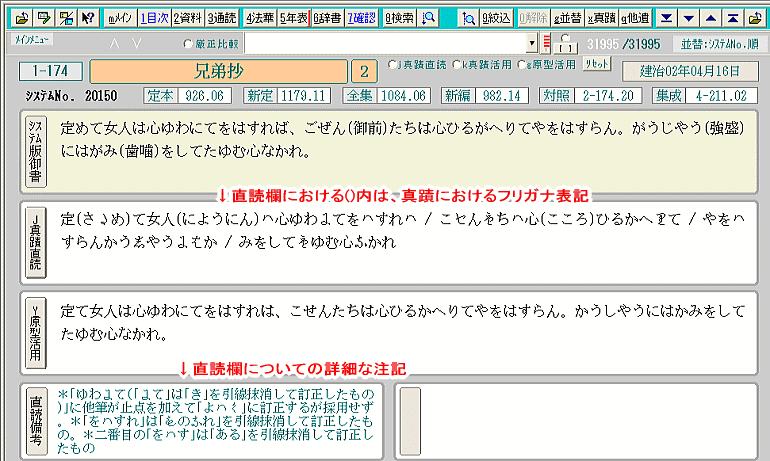Open the 3通読 read-through view
Image resolution: width=770 pixels, height=461 pixels.
[x=221, y=18]
